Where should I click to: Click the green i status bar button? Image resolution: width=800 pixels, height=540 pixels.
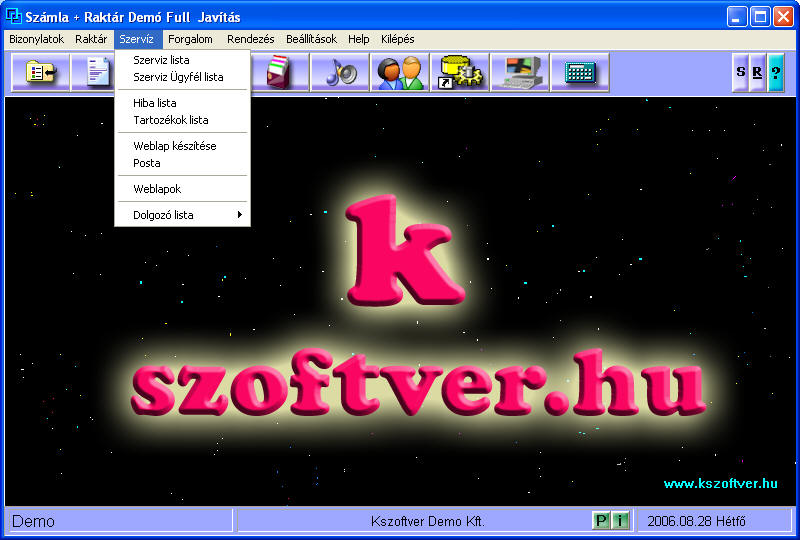pos(620,521)
